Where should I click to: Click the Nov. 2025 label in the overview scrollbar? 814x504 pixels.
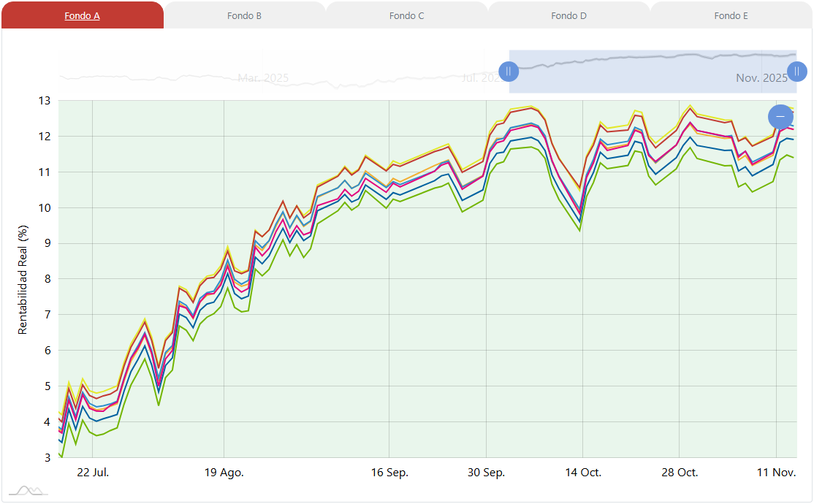pos(761,78)
